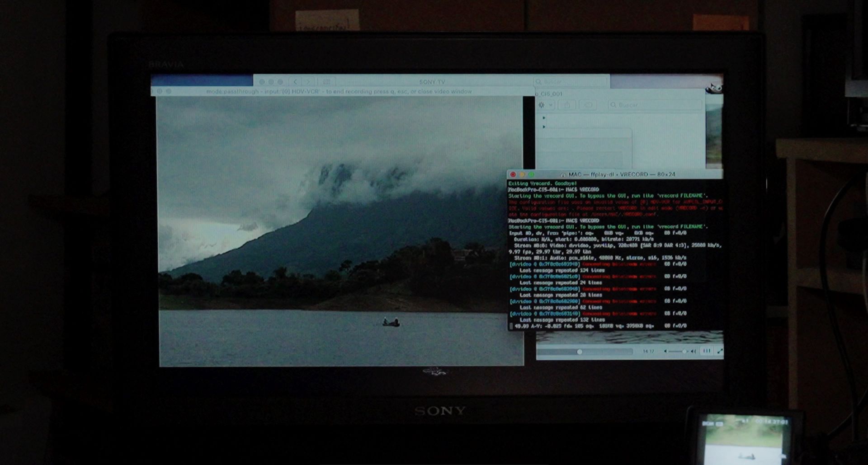Toggle fullscreen with the player's expand arrows icon
The image size is (868, 465).
click(719, 351)
